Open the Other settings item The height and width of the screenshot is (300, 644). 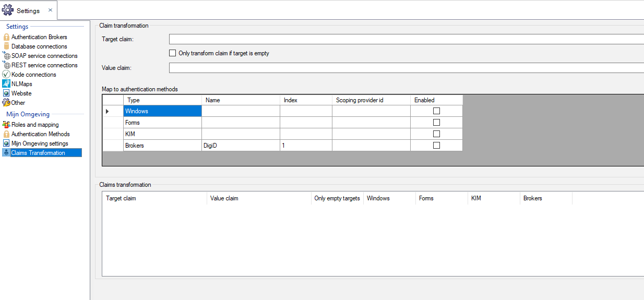tap(18, 103)
